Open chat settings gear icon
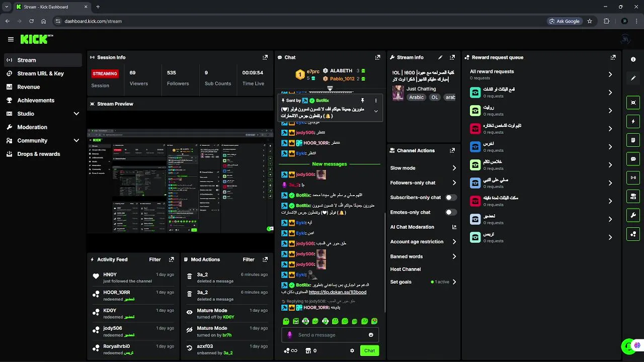This screenshot has height=362, width=644. click(352, 350)
